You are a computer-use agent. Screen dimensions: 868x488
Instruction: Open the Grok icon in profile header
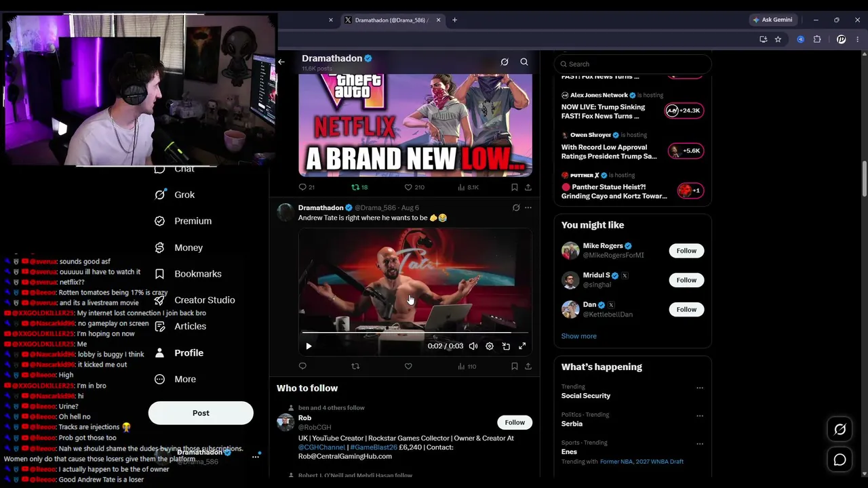[x=505, y=62]
